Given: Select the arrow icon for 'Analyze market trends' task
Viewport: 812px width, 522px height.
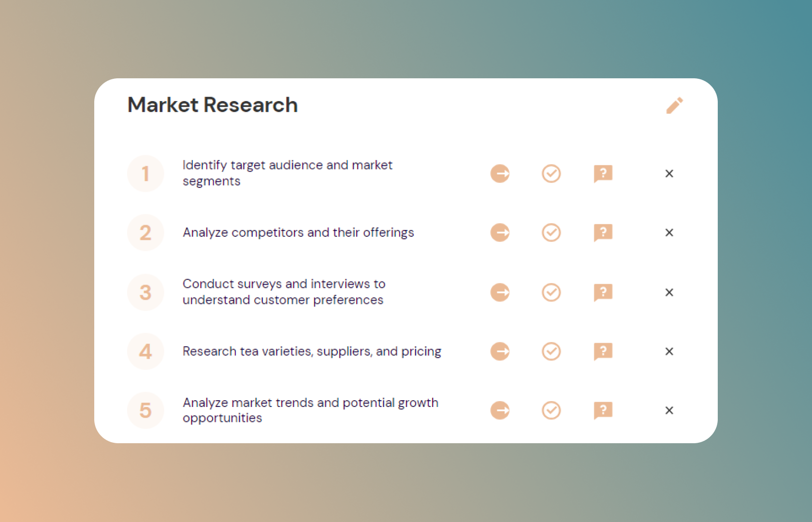Looking at the screenshot, I should tap(500, 410).
